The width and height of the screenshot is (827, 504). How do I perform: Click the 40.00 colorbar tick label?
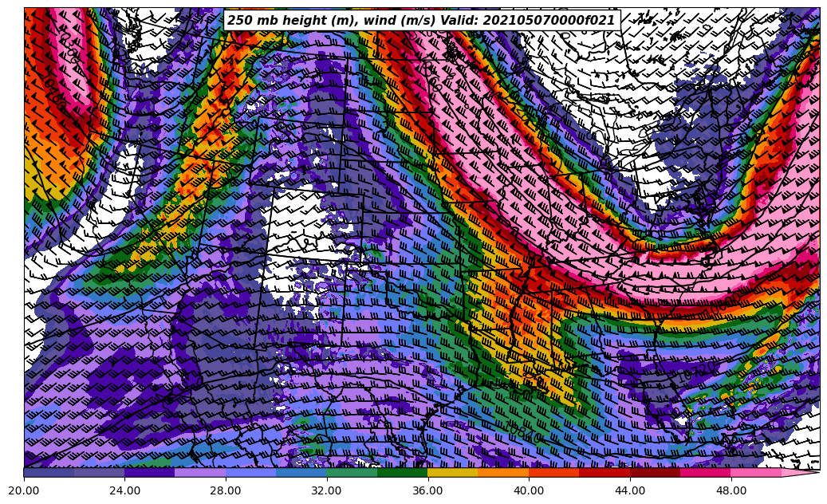click(x=529, y=490)
